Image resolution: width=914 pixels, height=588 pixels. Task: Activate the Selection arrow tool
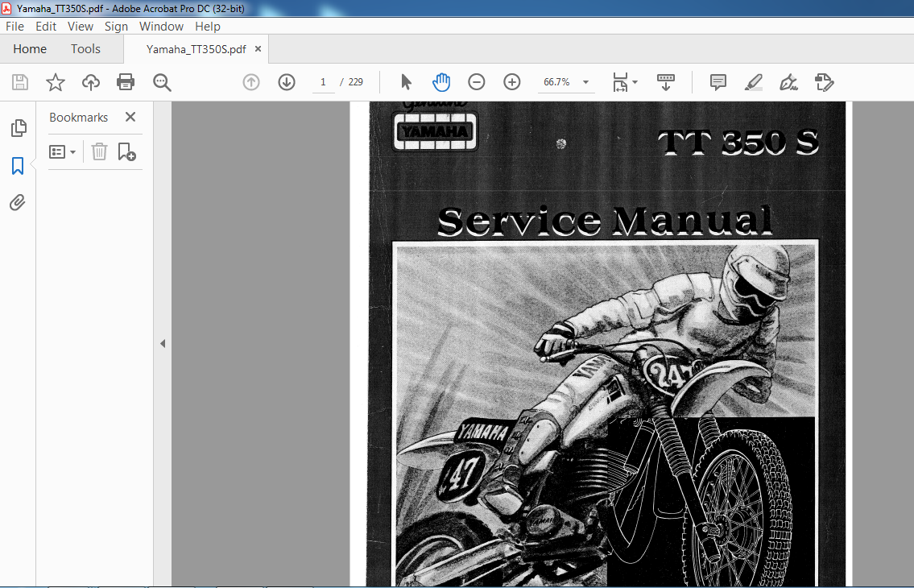407,82
